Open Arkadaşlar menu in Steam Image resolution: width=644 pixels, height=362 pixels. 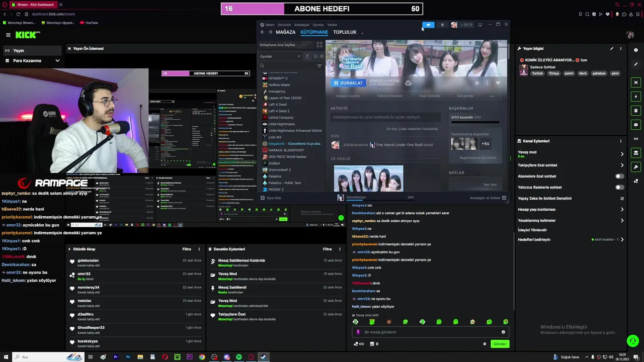302,25
